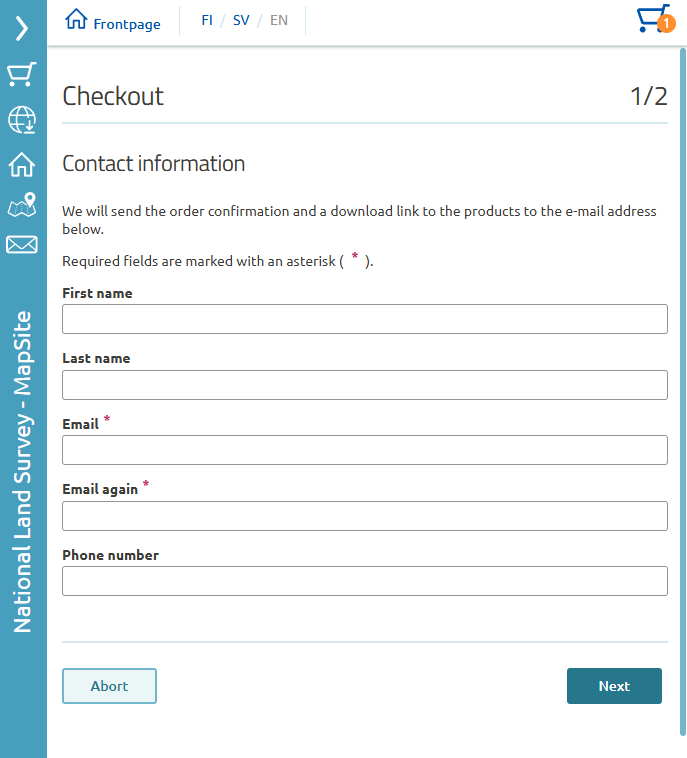Click the house icon in the sidebar
The width and height of the screenshot is (687, 758).
(22, 164)
